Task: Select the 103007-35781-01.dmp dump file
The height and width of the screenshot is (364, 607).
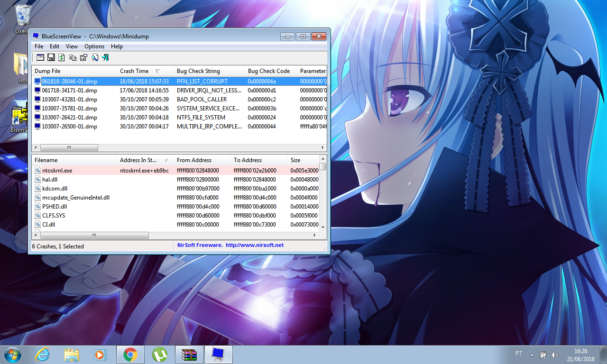Action: pyautogui.click(x=69, y=109)
